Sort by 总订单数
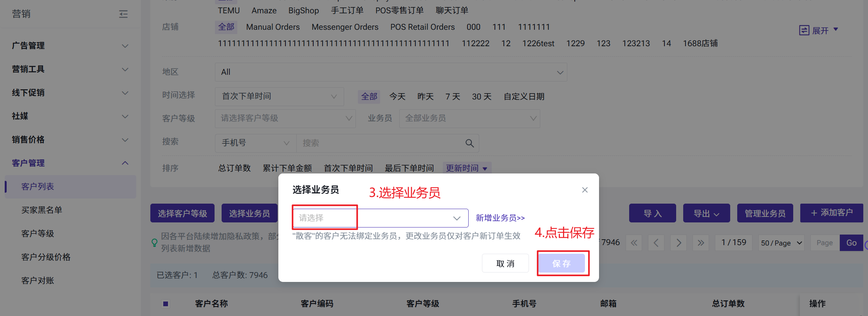 pyautogui.click(x=235, y=168)
